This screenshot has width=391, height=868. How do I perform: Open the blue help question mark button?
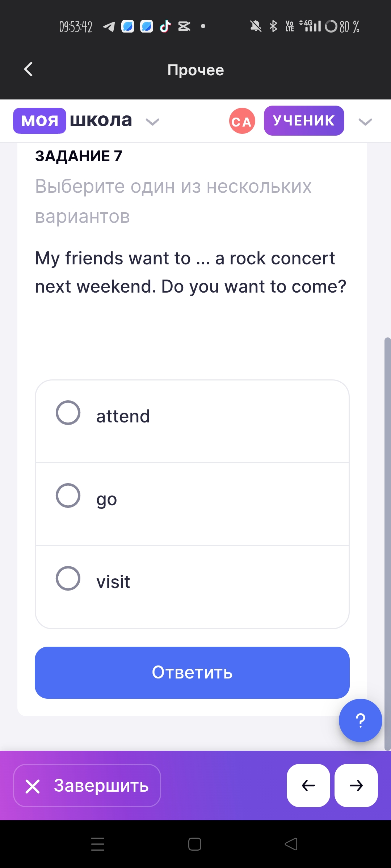coord(360,720)
